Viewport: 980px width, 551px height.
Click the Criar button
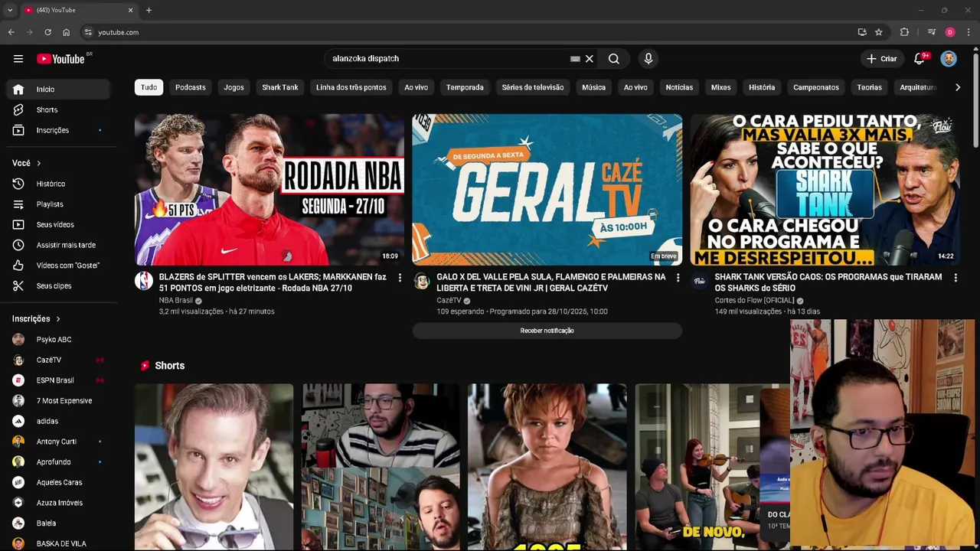coord(881,59)
